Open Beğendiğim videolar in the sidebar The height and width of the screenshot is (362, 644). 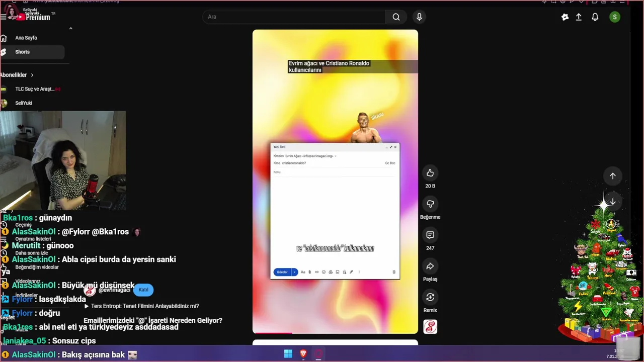[x=37, y=267]
